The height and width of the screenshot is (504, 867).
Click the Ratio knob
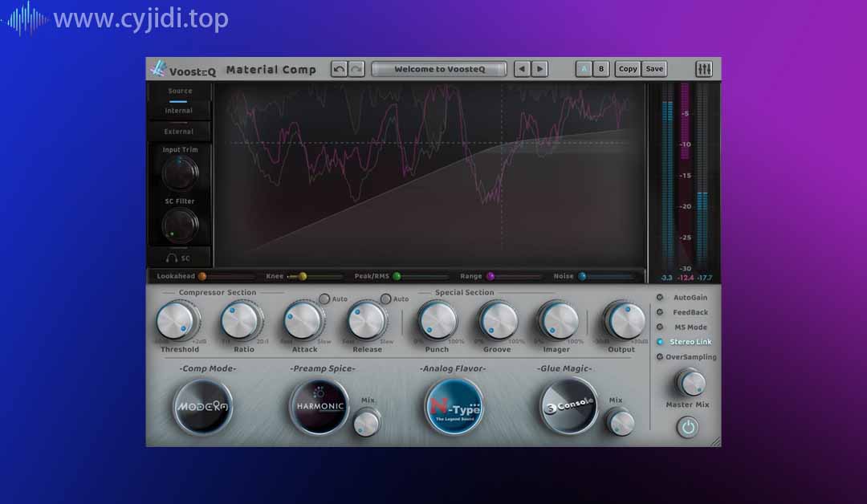tap(240, 320)
